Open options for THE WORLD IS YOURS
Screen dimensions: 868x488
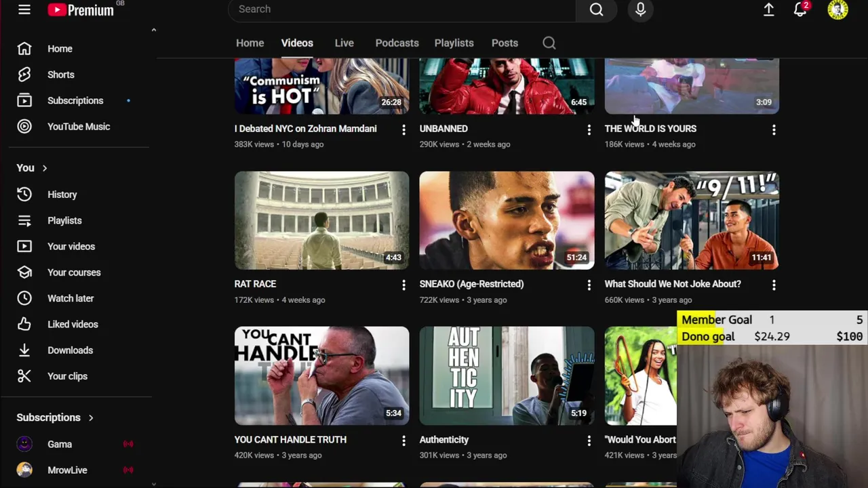click(774, 129)
